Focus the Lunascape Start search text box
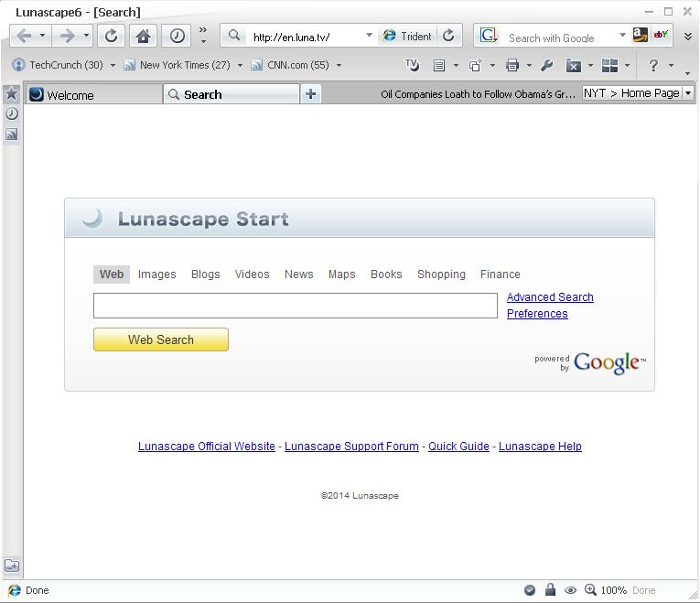 coord(295,306)
